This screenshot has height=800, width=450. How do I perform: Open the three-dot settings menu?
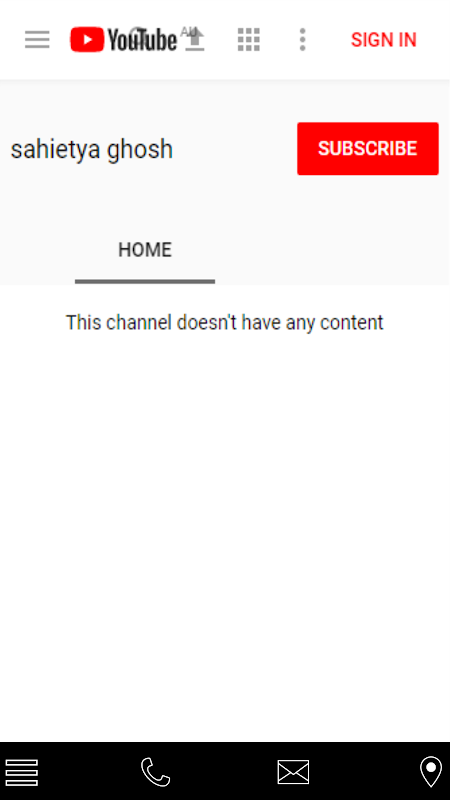(303, 39)
